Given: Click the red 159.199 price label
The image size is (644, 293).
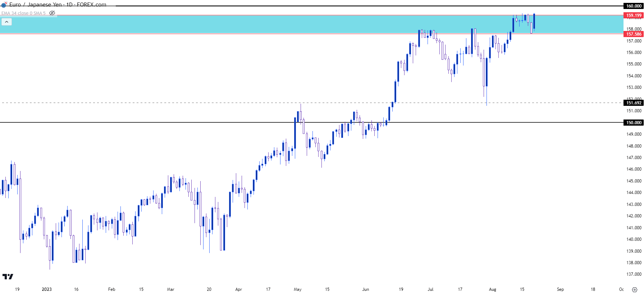Looking at the screenshot, I should [x=634, y=15].
